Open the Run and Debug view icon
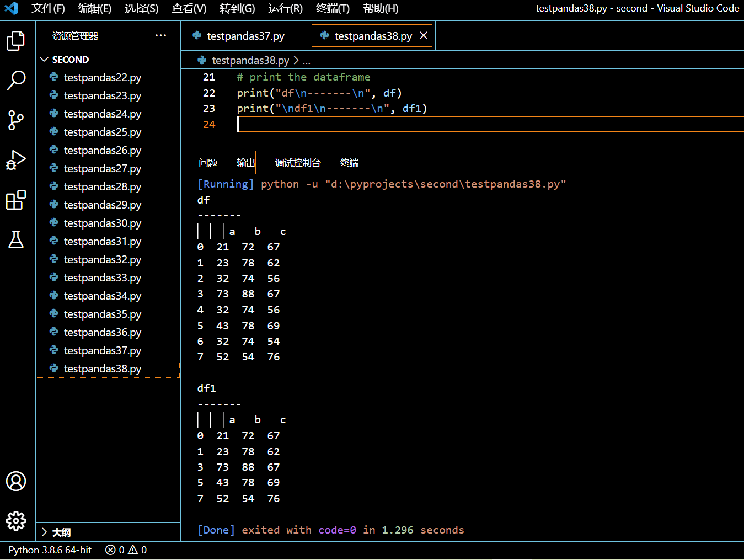The image size is (744, 560). pyautogui.click(x=16, y=160)
